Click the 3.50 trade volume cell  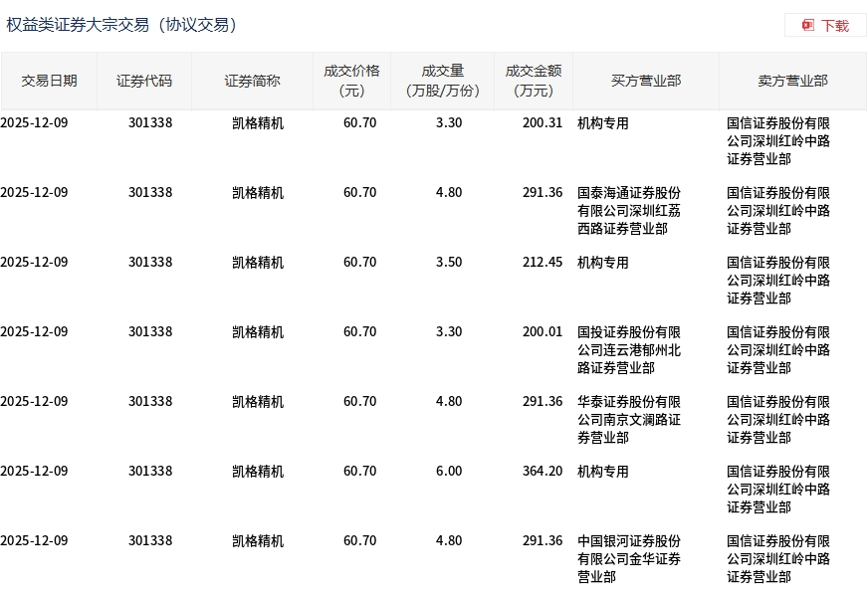(449, 263)
